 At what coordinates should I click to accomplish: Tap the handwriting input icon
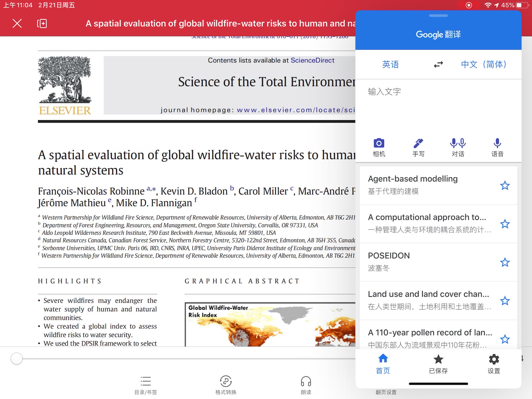pyautogui.click(x=418, y=147)
